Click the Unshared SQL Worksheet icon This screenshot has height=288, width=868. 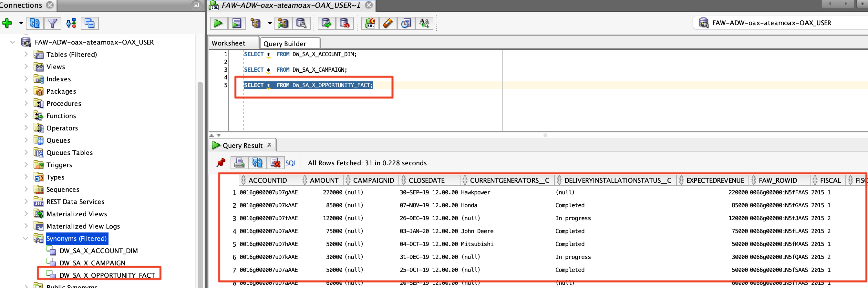pos(370,23)
